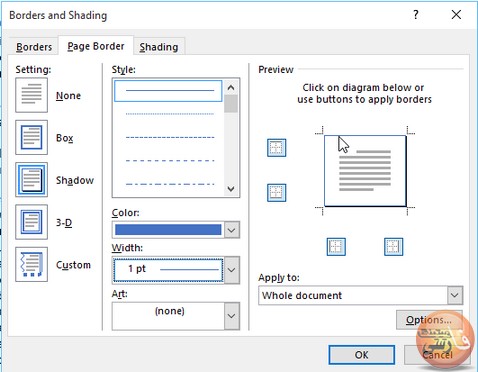
Task: Open the Options button
Action: tap(429, 320)
